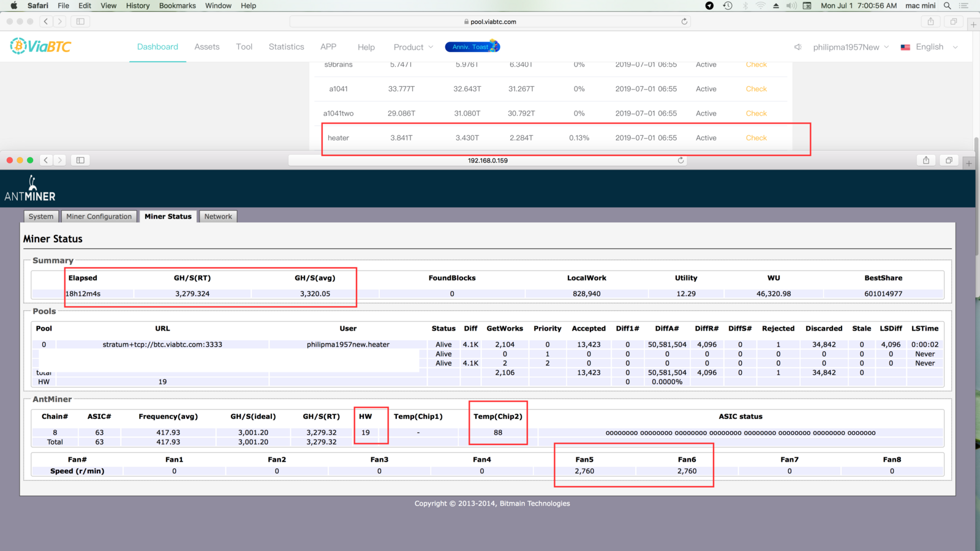Screen dimensions: 980x551
Task: Expand philipma1957New account dropdown
Action: [x=851, y=47]
